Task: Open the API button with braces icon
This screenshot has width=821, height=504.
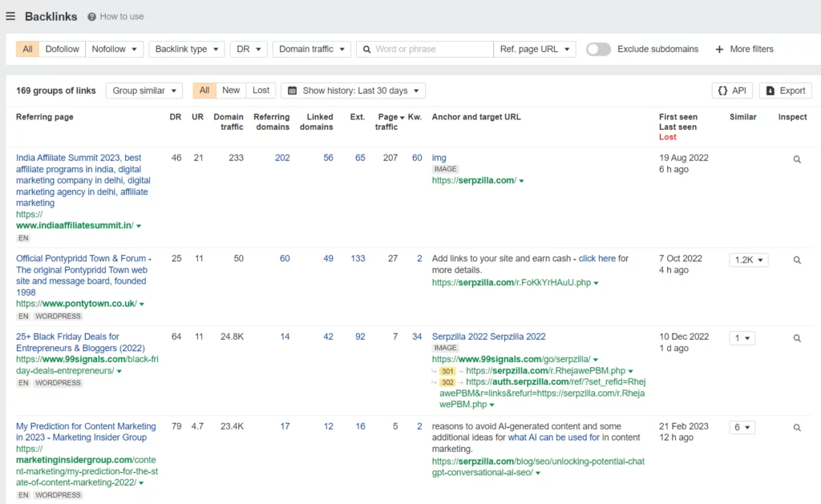Action: tap(732, 91)
